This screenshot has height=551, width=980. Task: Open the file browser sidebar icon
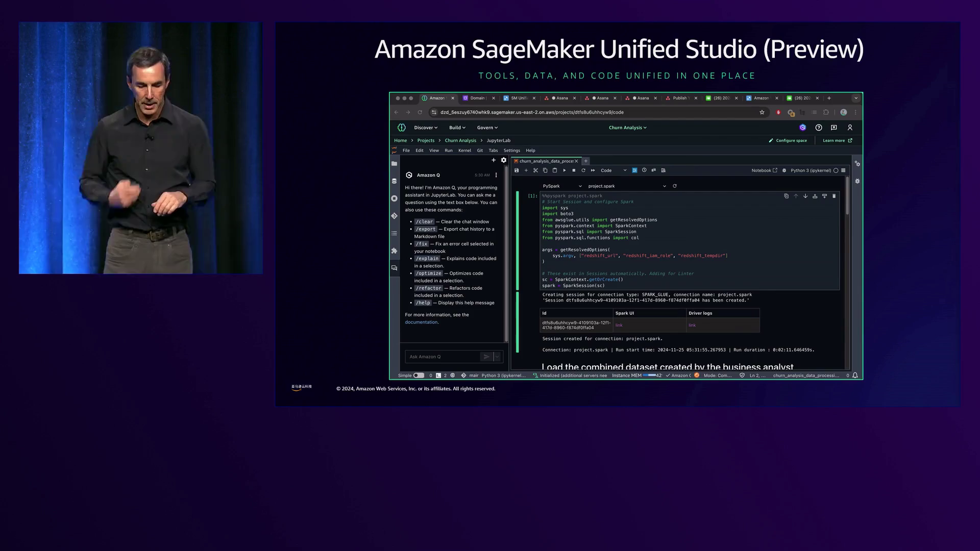(394, 164)
